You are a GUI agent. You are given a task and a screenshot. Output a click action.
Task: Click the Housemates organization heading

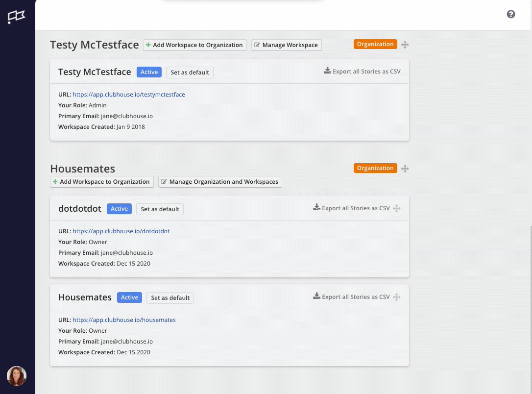click(x=82, y=169)
